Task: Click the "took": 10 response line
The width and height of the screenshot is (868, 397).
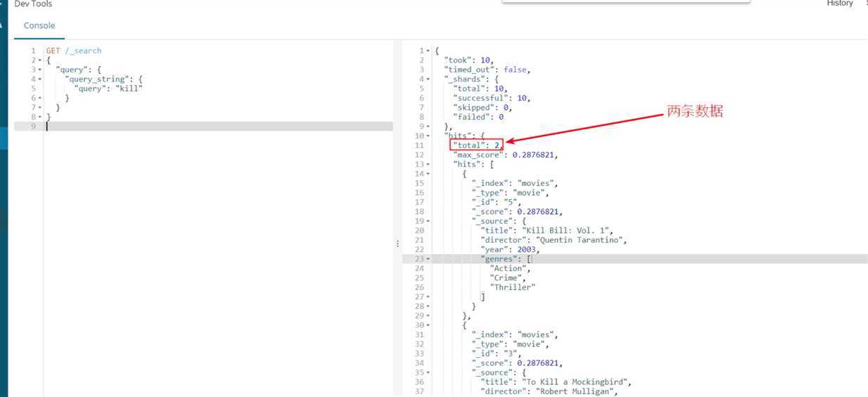Action: [x=469, y=61]
